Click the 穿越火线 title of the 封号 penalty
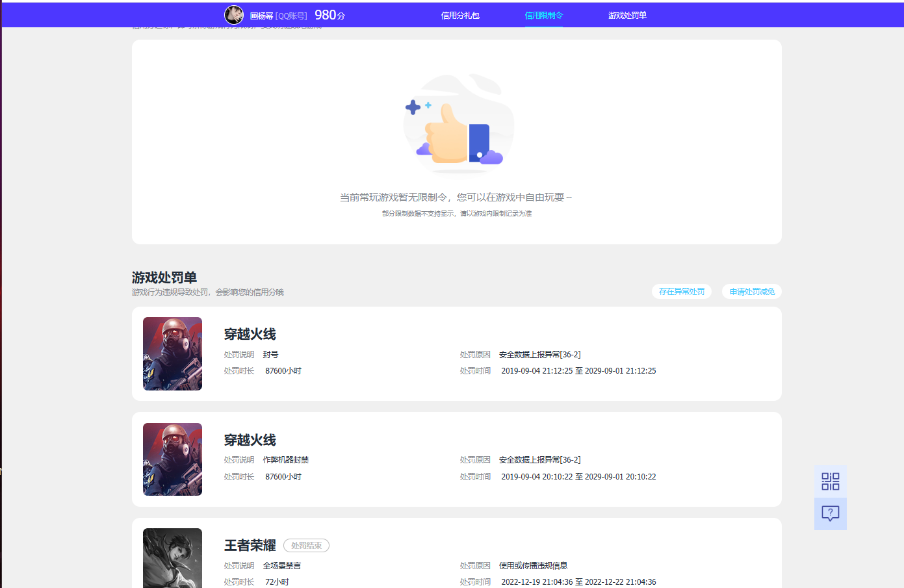 point(250,334)
